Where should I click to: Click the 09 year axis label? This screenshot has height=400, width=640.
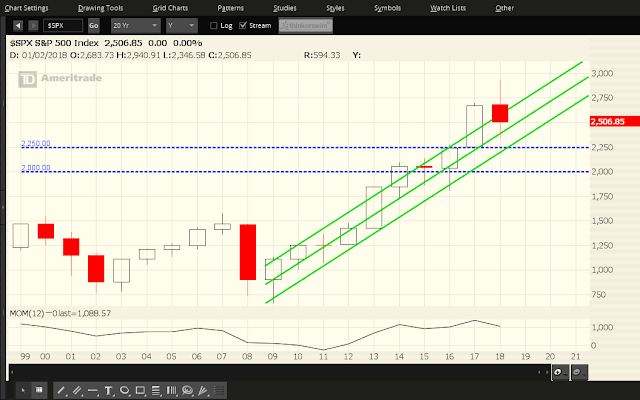pos(272,356)
